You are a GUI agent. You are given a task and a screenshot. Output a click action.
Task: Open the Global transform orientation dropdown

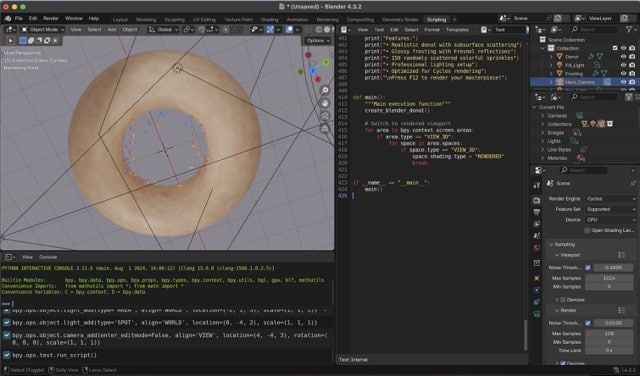pyautogui.click(x=163, y=29)
